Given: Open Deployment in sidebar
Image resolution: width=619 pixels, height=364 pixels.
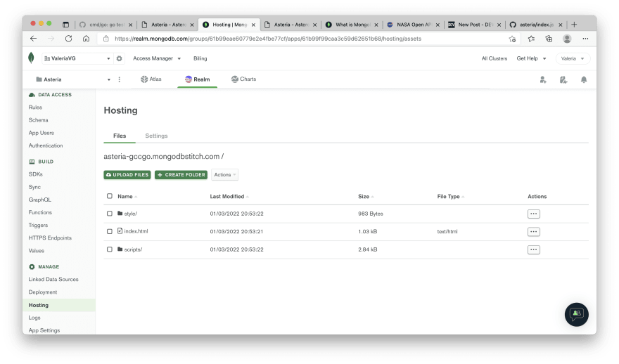Looking at the screenshot, I should tap(43, 292).
